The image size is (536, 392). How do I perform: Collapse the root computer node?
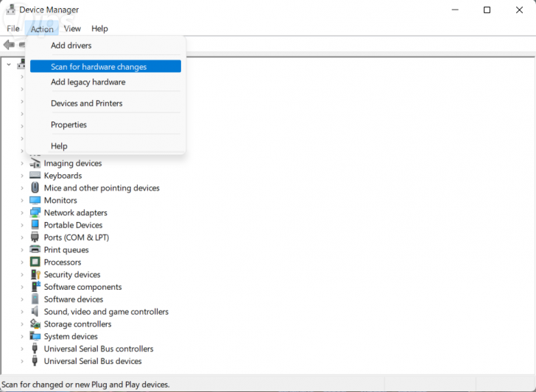(x=9, y=64)
